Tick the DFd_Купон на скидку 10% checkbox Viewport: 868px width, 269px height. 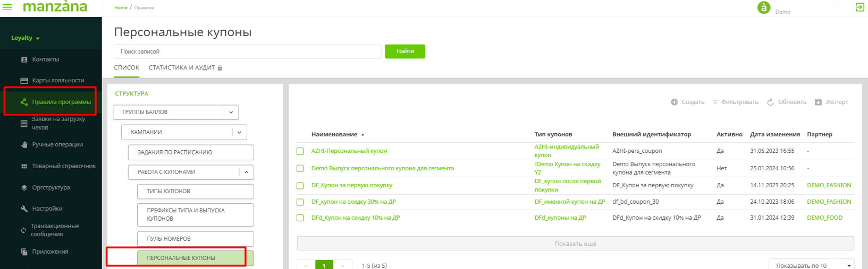coord(300,218)
